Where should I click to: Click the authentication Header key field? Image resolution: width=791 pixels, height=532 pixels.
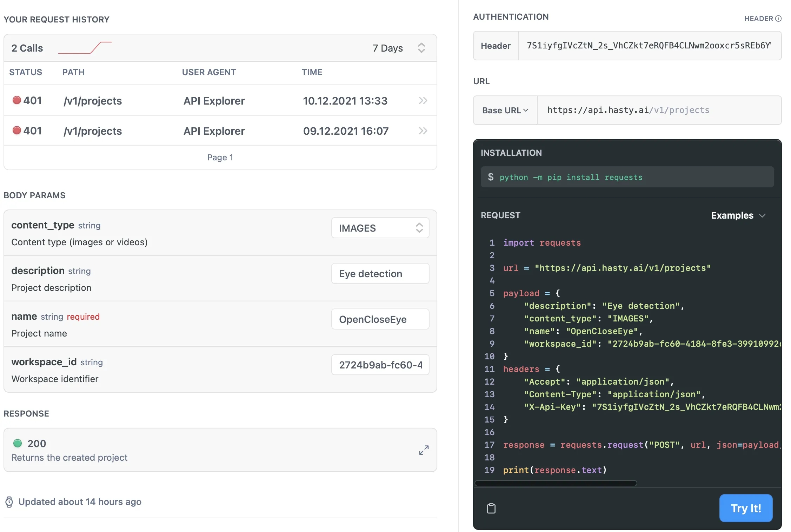click(649, 46)
